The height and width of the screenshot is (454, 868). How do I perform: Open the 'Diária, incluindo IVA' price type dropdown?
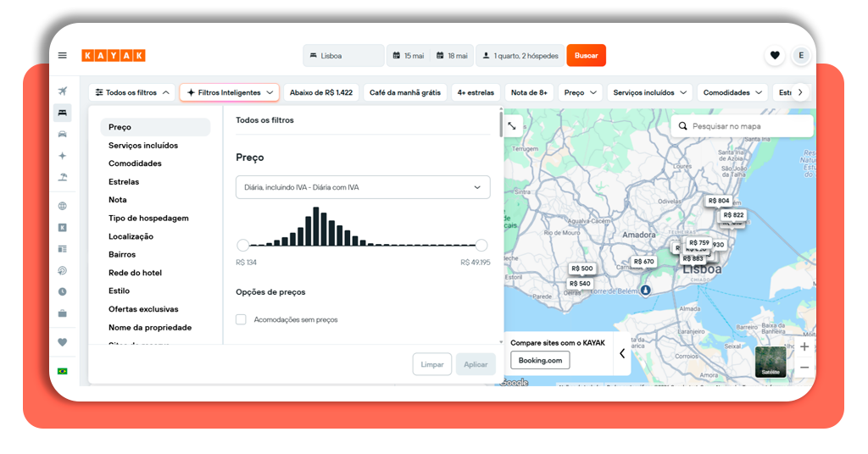coord(363,187)
